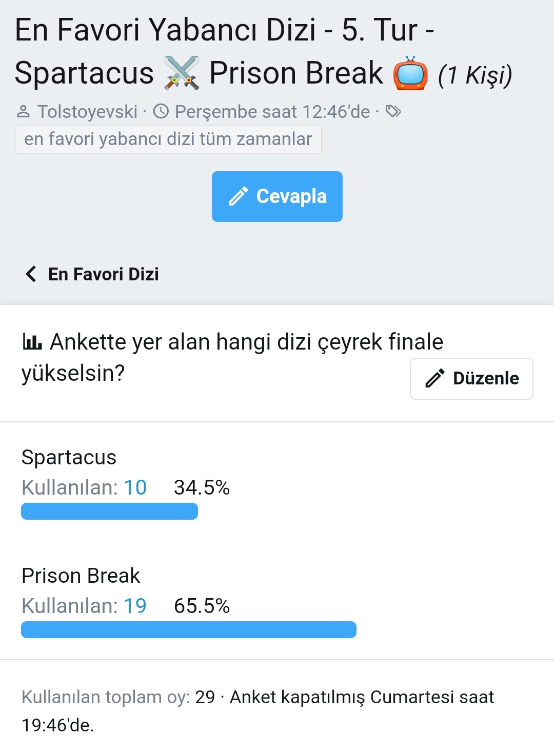Open author profile Tolstoyevski
The height and width of the screenshot is (756, 554).
pyautogui.click(x=87, y=111)
